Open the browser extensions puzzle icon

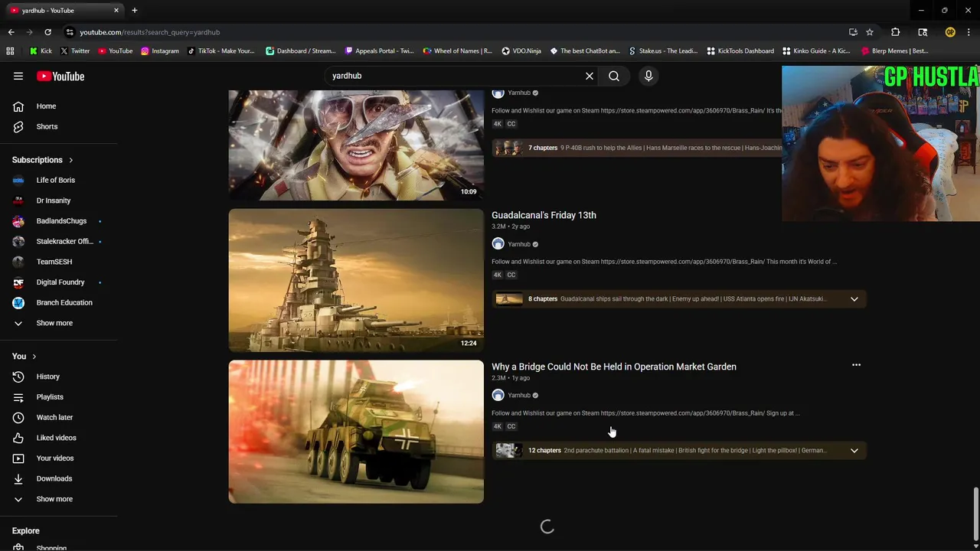tap(895, 32)
